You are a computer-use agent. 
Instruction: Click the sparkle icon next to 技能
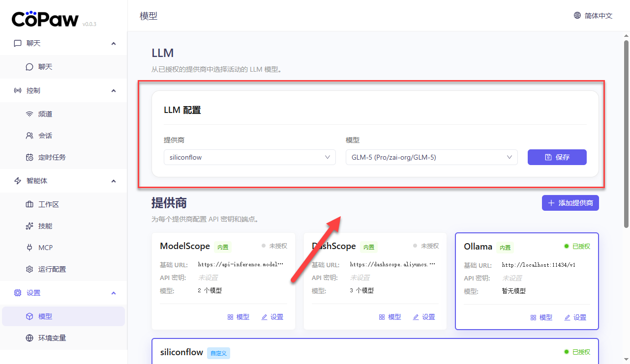[x=30, y=226]
